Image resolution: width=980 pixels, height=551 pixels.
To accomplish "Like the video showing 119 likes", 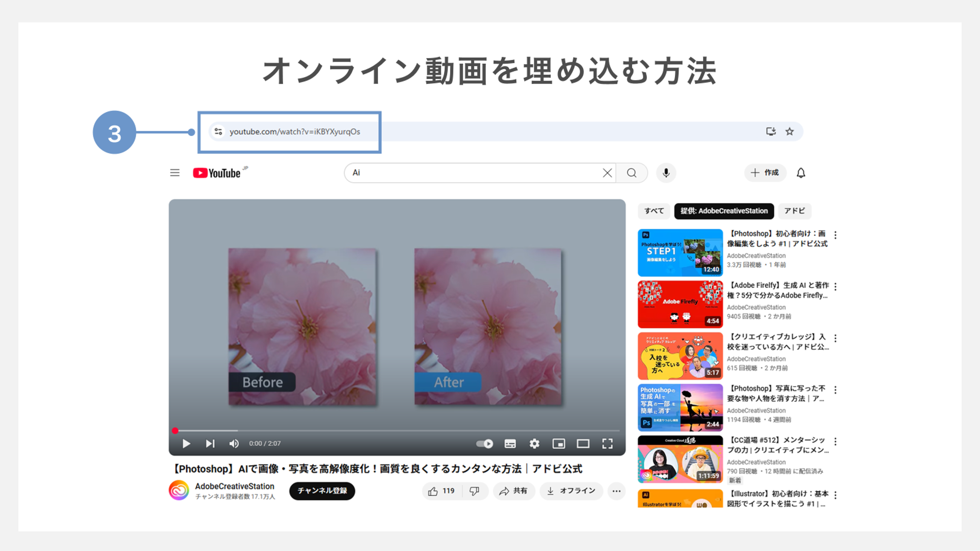I will pos(442,491).
